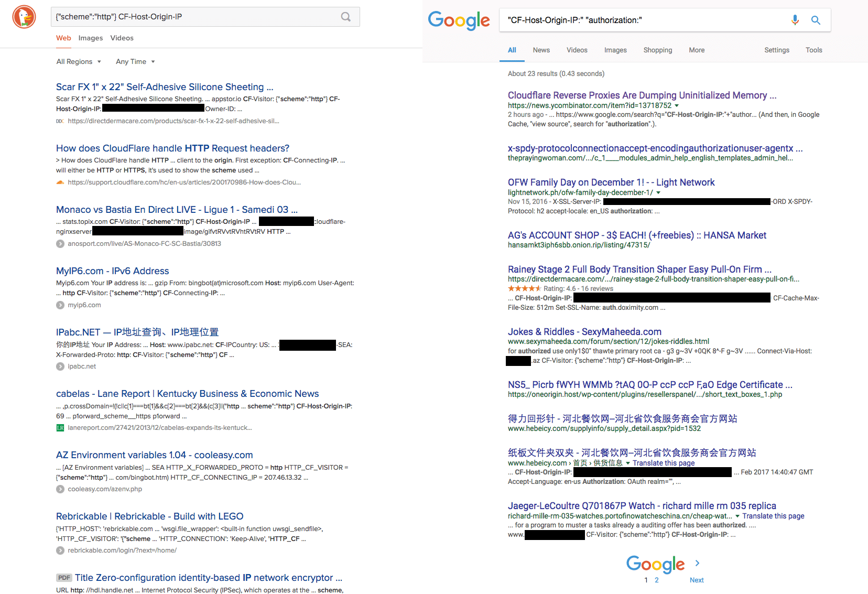Image resolution: width=868 pixels, height=594 pixels.
Task: Open AZ Environment variables 1.04 result
Action: (x=155, y=455)
